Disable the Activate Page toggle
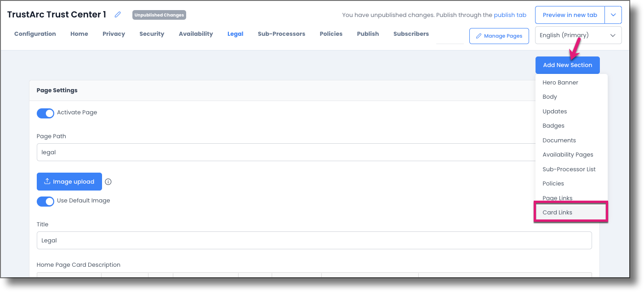 (45, 113)
